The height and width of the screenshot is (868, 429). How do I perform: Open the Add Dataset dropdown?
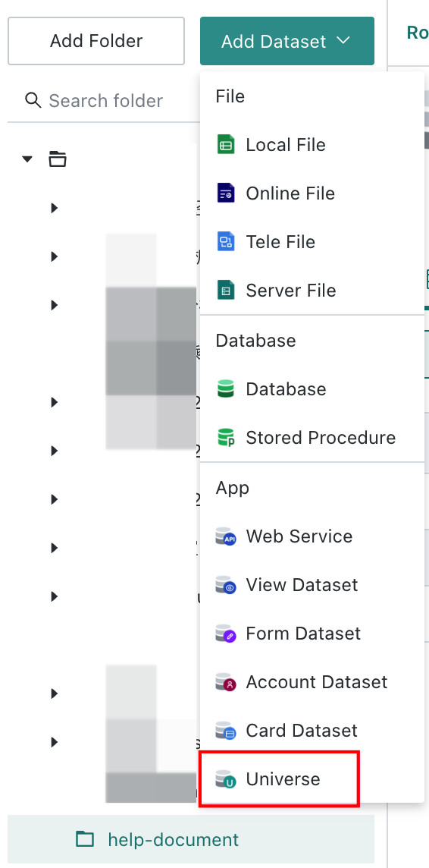click(x=287, y=41)
